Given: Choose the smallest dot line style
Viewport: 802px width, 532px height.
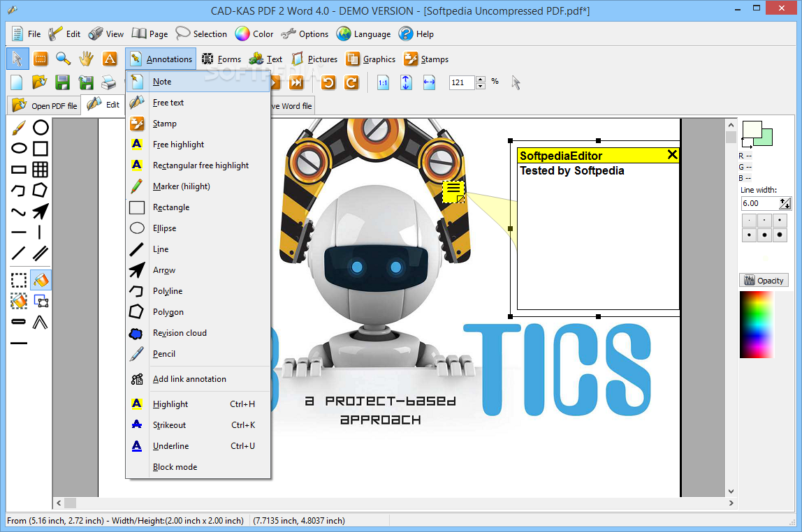Looking at the screenshot, I should 749,220.
